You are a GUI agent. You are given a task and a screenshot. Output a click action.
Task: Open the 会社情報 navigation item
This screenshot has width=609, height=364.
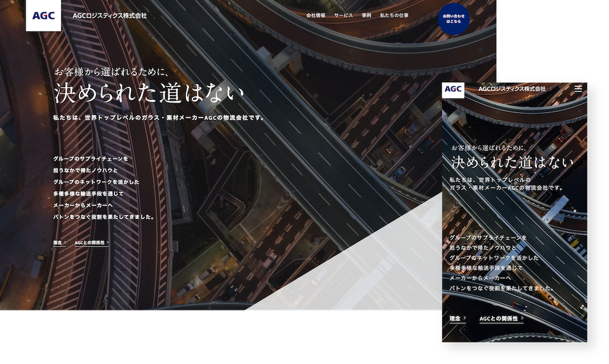pos(315,15)
